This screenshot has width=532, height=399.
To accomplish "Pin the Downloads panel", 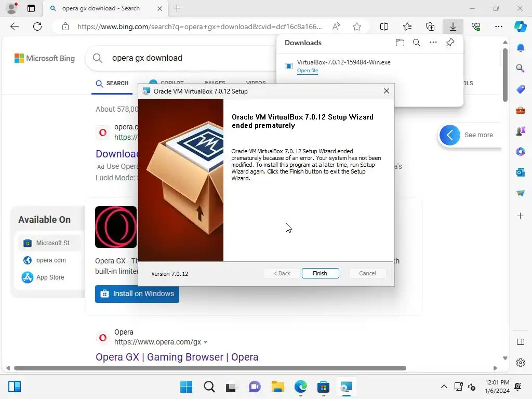I will [x=450, y=43].
